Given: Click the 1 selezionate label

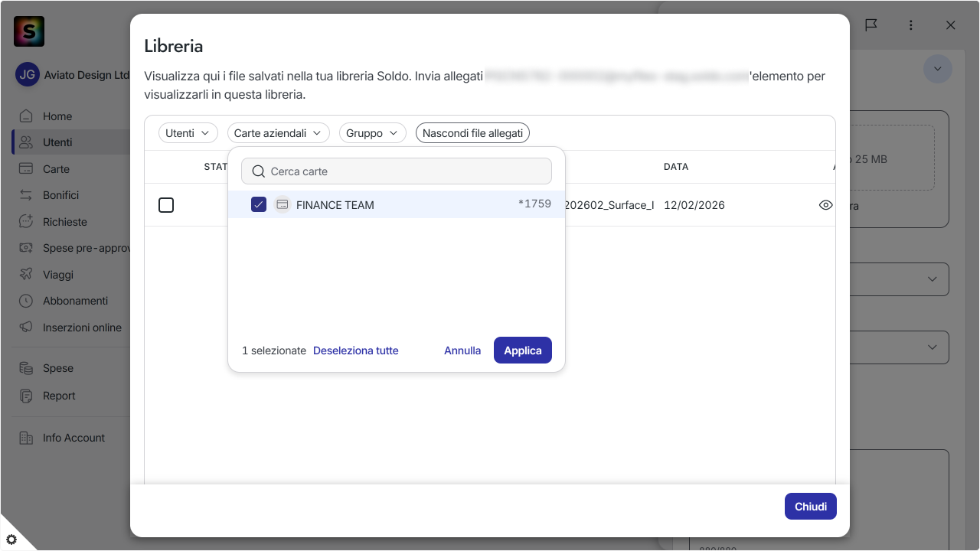Looking at the screenshot, I should click(274, 350).
